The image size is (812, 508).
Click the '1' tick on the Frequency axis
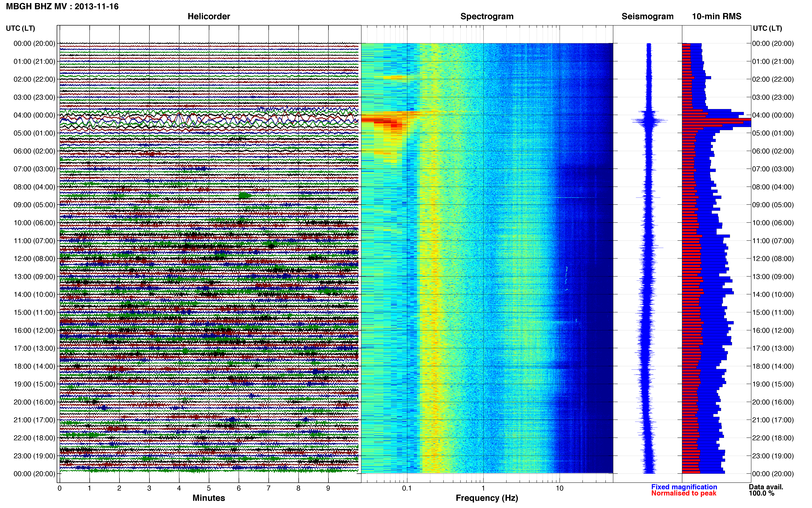483,488
